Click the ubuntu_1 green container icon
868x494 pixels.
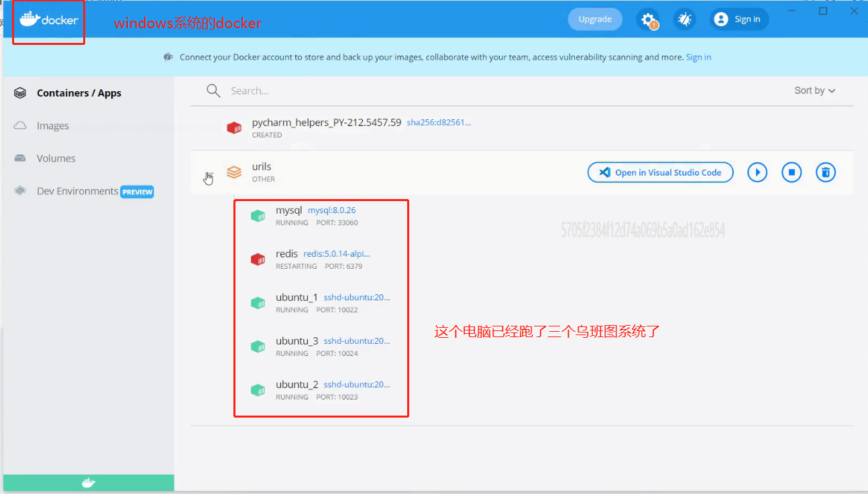[x=258, y=303]
